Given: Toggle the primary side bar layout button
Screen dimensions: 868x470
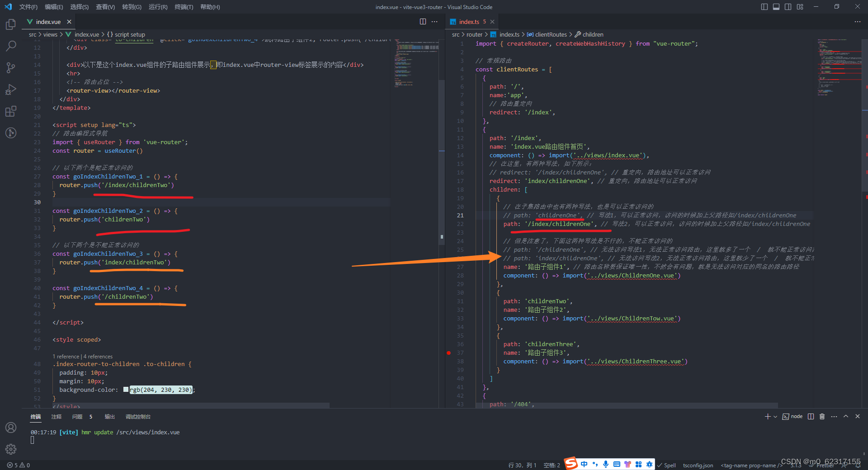Looking at the screenshot, I should (764, 7).
